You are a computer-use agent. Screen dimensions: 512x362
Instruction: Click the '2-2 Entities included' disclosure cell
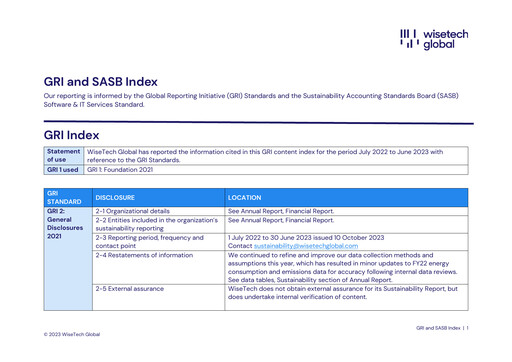(158, 224)
